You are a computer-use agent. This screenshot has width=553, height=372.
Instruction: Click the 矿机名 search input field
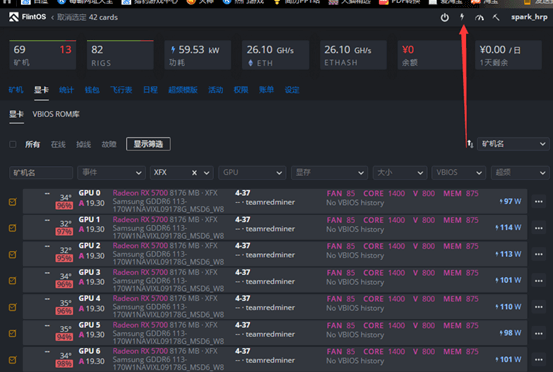(x=41, y=173)
